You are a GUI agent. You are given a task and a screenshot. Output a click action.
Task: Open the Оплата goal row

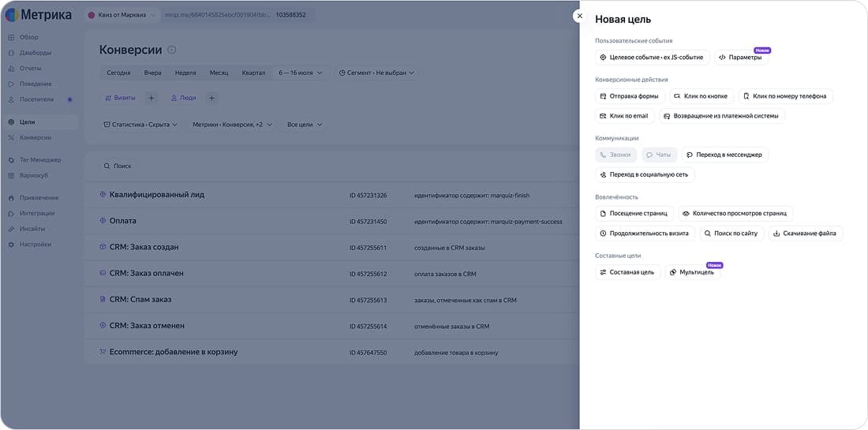[x=332, y=221]
